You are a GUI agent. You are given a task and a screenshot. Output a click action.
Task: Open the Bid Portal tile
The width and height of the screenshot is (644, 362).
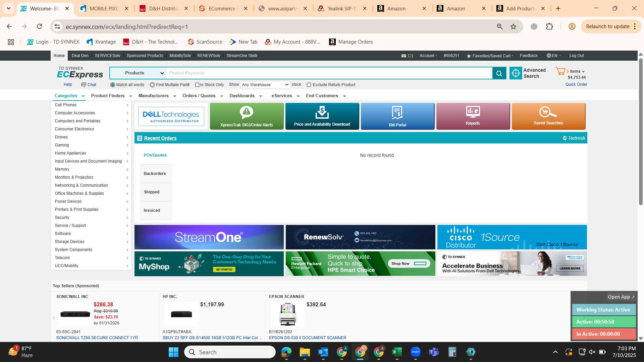(x=397, y=116)
